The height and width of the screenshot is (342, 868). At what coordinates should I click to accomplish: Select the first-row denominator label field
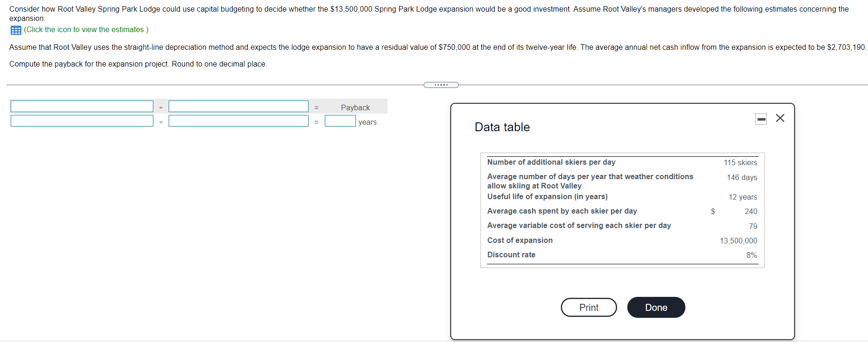tap(238, 107)
